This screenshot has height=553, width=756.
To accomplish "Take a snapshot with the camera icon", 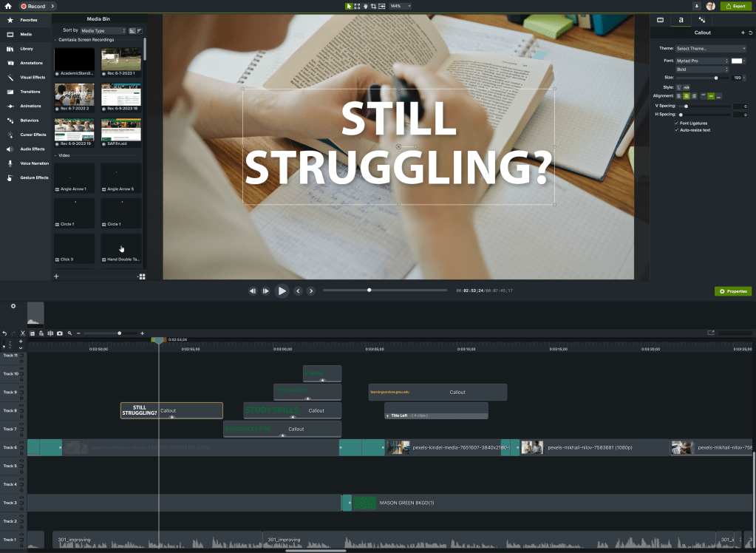I will click(59, 333).
